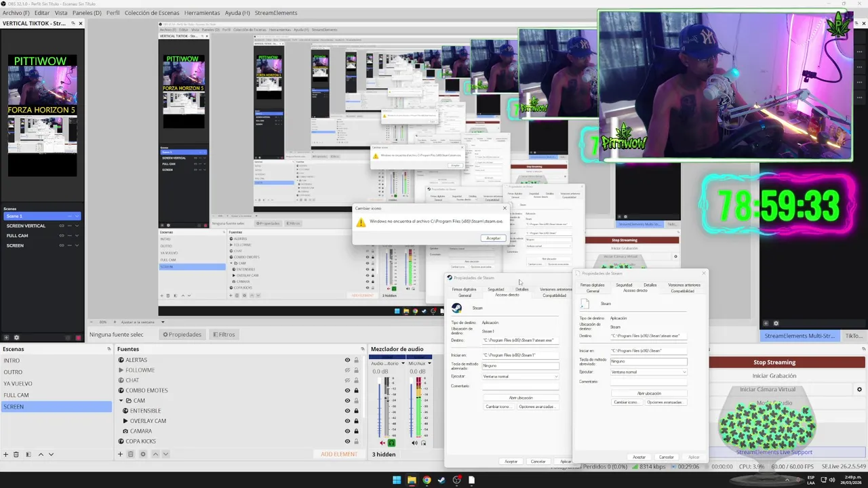The image size is (868, 488).
Task: Delete the selected scene using the Escenas trash icon
Action: (16, 454)
